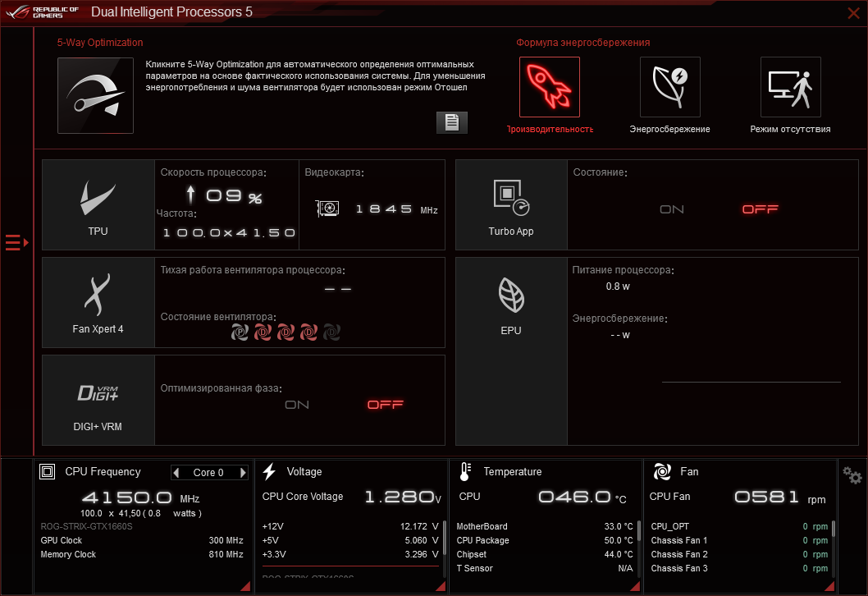This screenshot has width=868, height=596.
Task: Open the DIGI+ VRM panel
Action: pyautogui.click(x=98, y=401)
